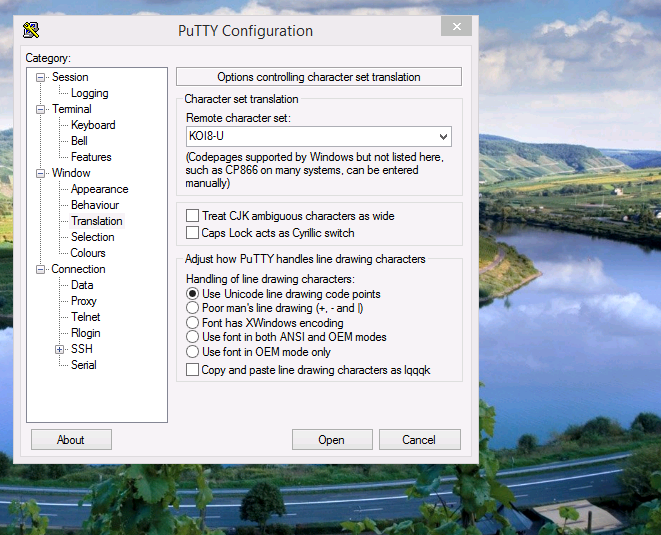Viewport: 661px width, 535px height.
Task: Expand the SSH tree node
Action: tap(59, 349)
